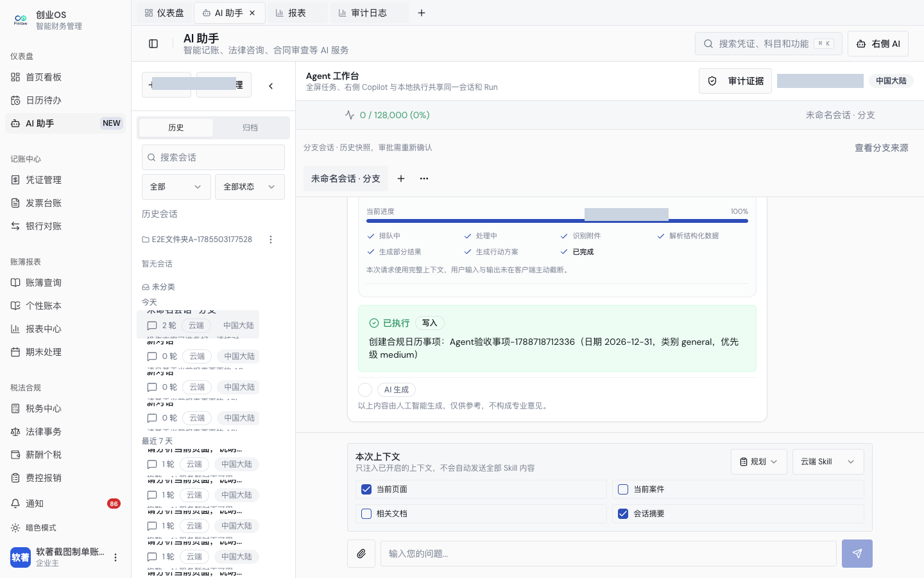Open 法律事务 in sidebar

pyautogui.click(x=64, y=432)
